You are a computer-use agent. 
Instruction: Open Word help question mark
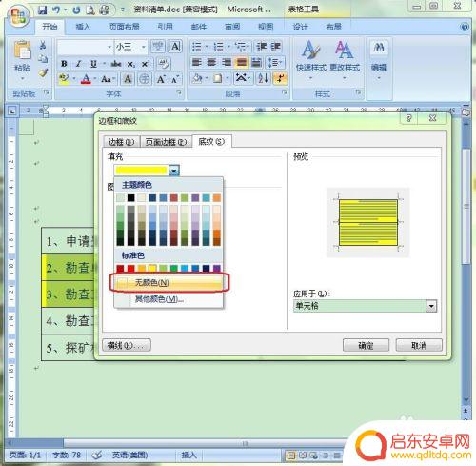click(x=465, y=27)
